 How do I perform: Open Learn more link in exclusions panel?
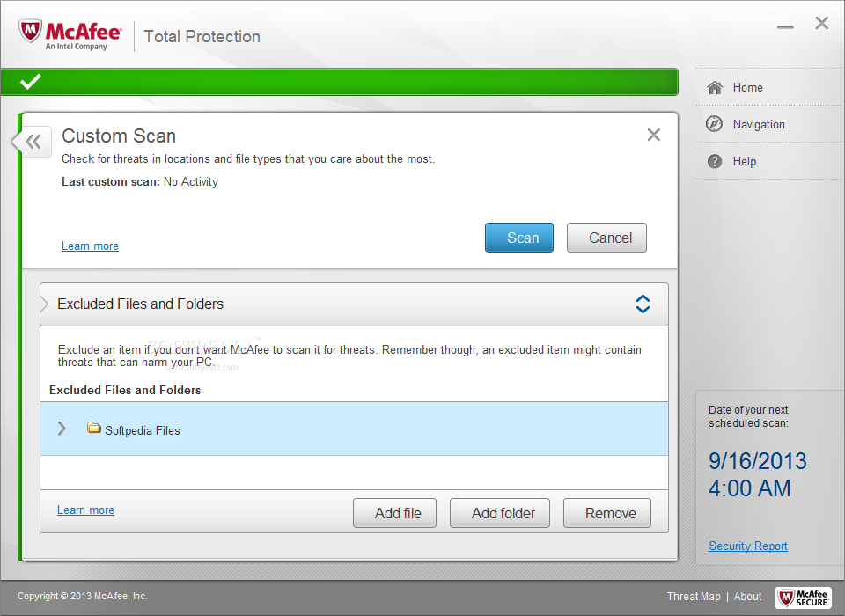(x=85, y=510)
